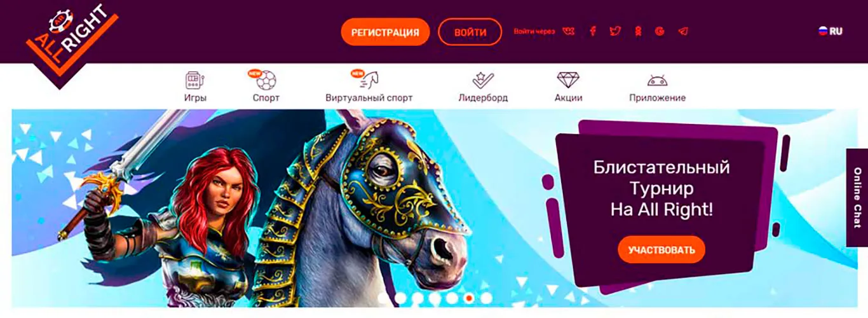Log in via Odnoklassniki icon
This screenshot has width=868, height=318.
point(638,31)
